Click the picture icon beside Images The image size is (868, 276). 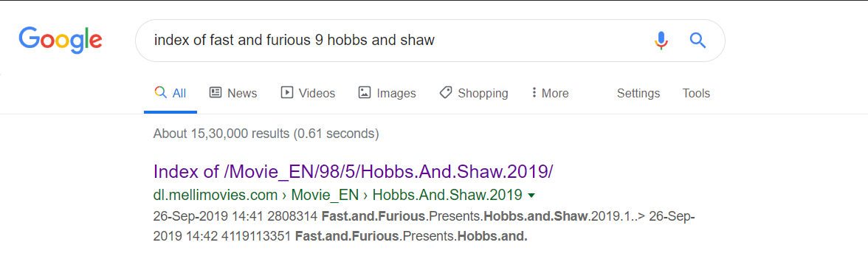pyautogui.click(x=365, y=93)
